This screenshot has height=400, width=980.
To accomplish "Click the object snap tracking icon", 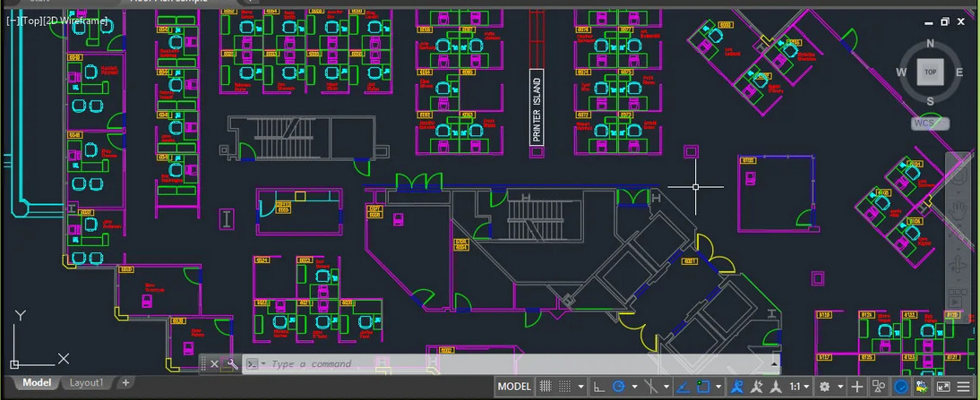I will click(x=682, y=387).
